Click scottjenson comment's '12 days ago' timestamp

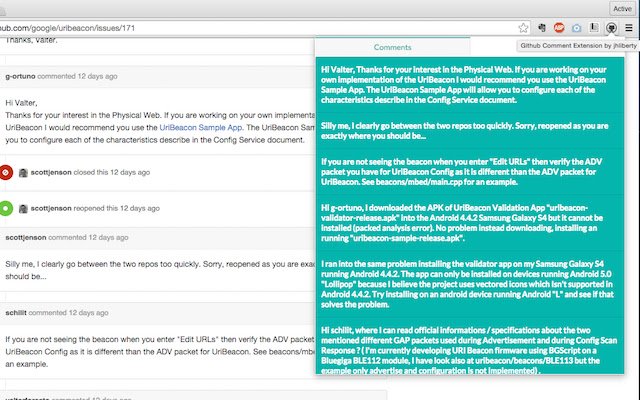[x=108, y=237]
